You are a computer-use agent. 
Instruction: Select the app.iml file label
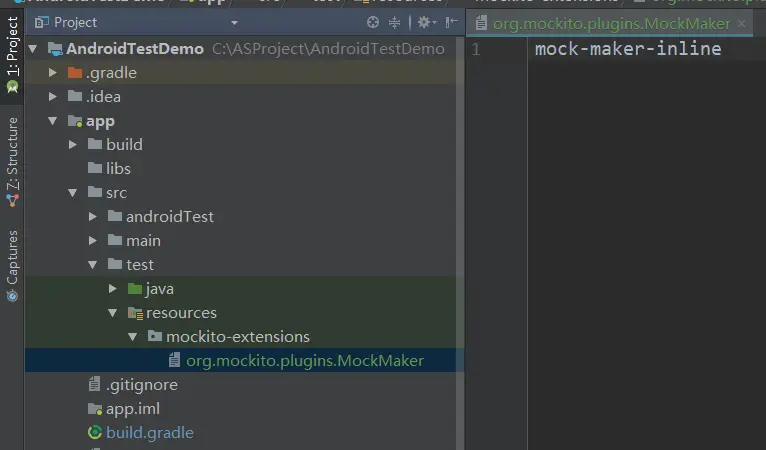(x=133, y=409)
